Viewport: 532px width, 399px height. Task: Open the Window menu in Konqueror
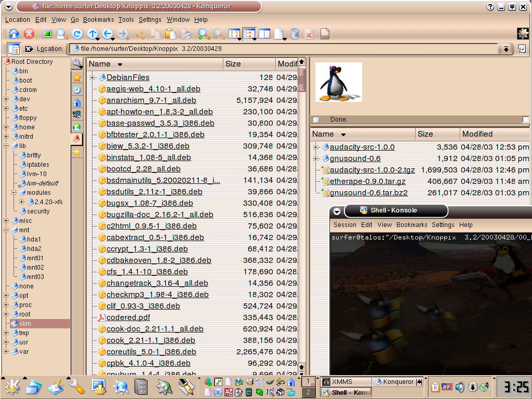point(178,20)
